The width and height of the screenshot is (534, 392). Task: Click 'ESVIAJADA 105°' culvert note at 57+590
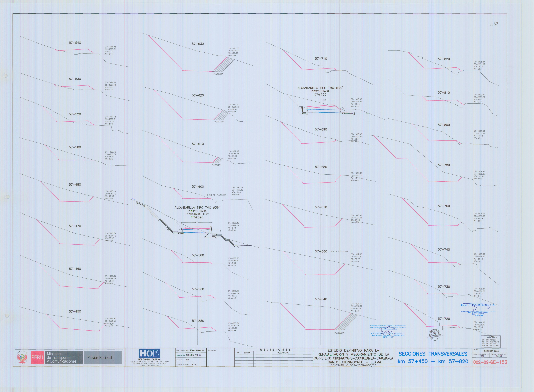(197, 214)
